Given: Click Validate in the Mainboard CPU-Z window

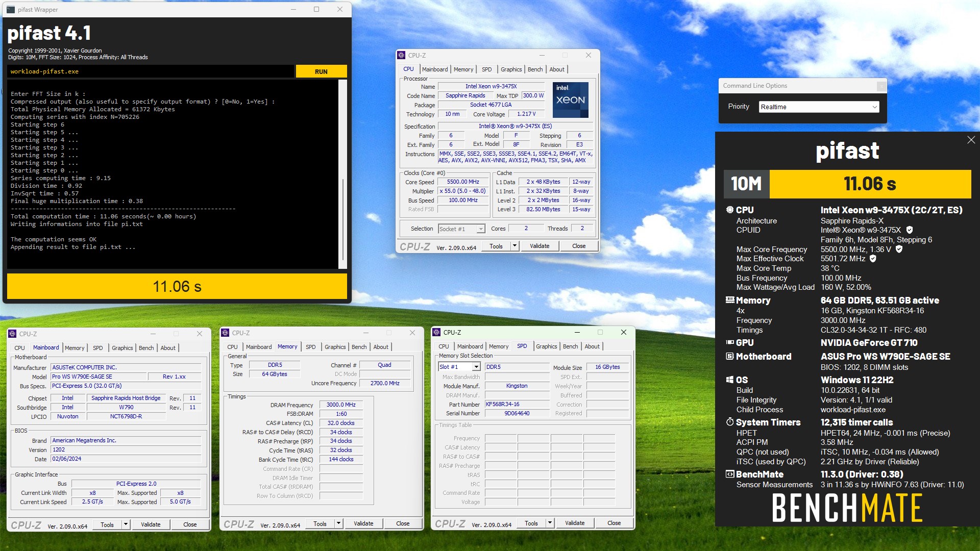Looking at the screenshot, I should 151,524.
